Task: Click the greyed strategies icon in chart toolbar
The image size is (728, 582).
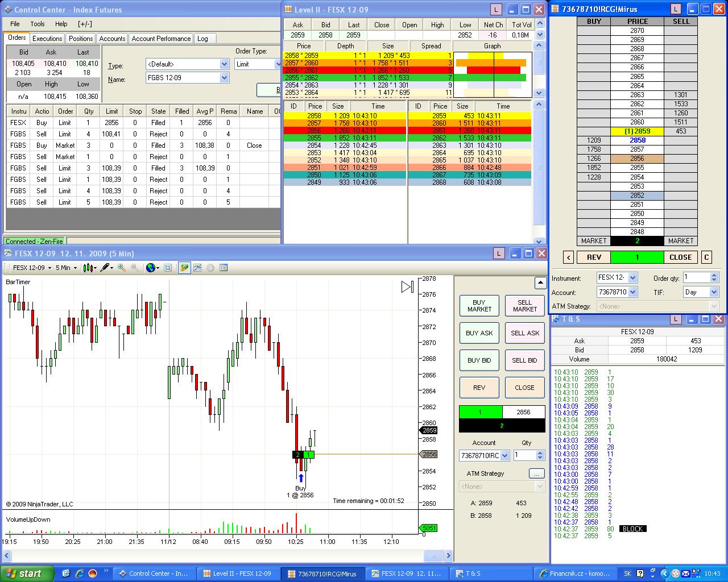Action: tap(210, 268)
